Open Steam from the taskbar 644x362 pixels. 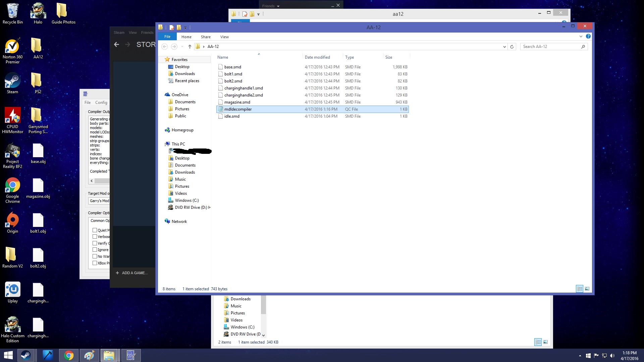(x=26, y=355)
